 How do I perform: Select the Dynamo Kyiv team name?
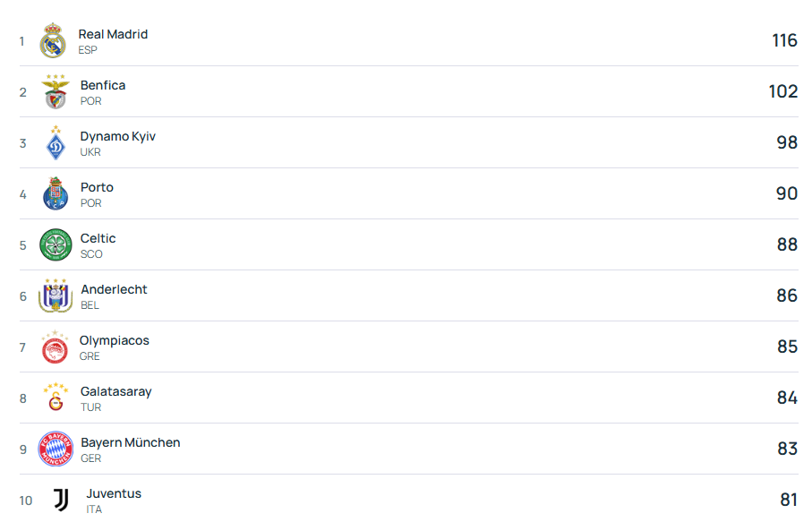(118, 136)
